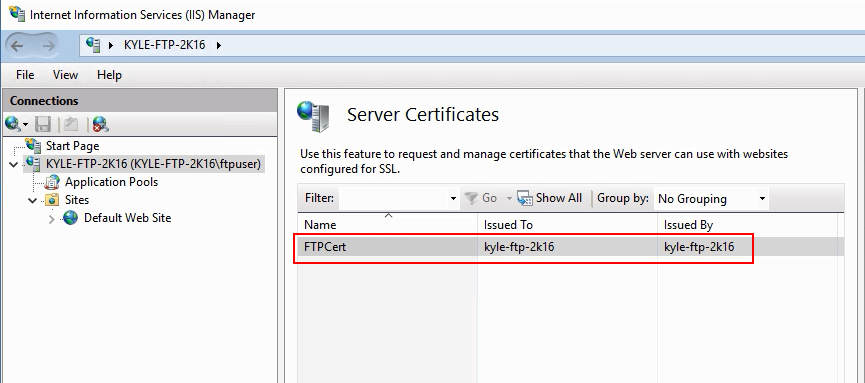Click the Forward navigation arrow
The image size is (865, 383).
(49, 45)
